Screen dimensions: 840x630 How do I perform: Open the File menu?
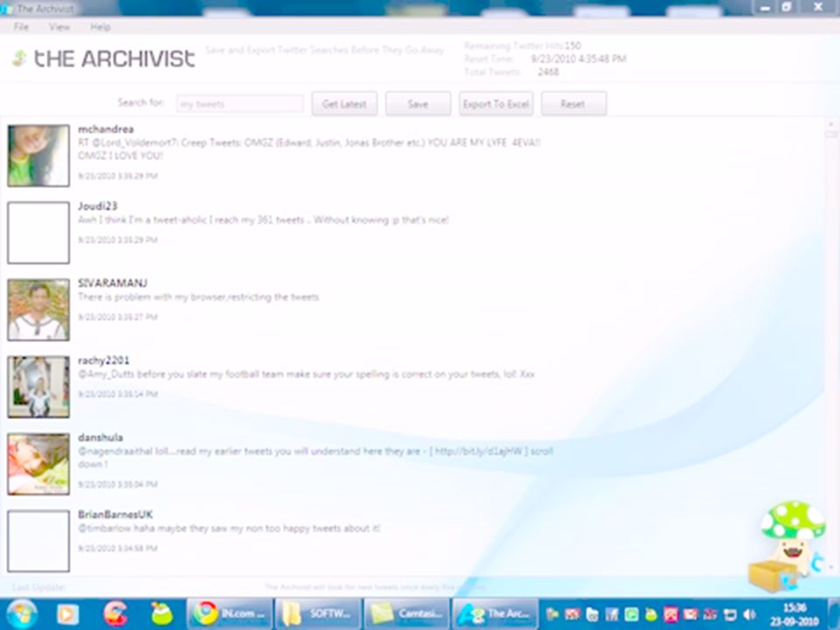(21, 27)
